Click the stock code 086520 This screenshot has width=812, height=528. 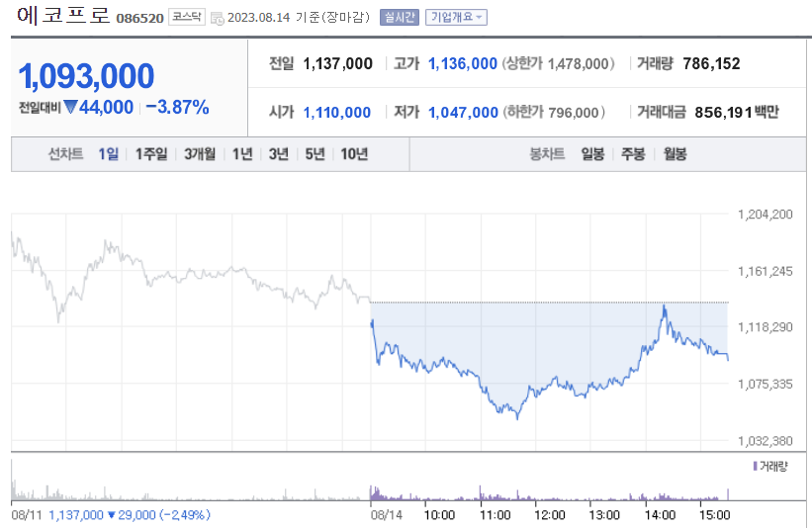[139, 19]
